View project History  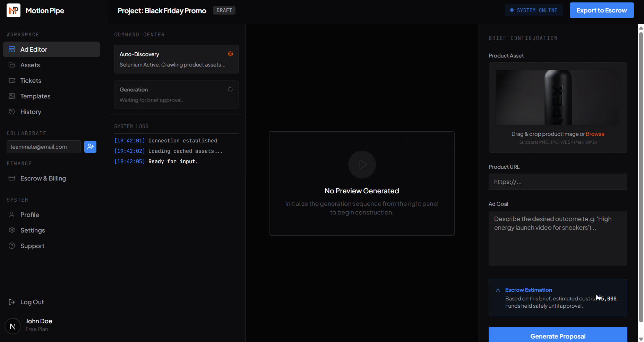click(x=31, y=112)
